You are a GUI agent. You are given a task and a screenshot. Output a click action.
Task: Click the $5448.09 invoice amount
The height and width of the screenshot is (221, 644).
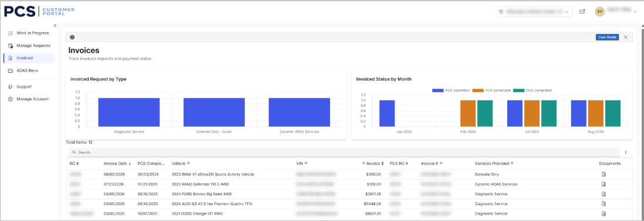[x=373, y=204]
